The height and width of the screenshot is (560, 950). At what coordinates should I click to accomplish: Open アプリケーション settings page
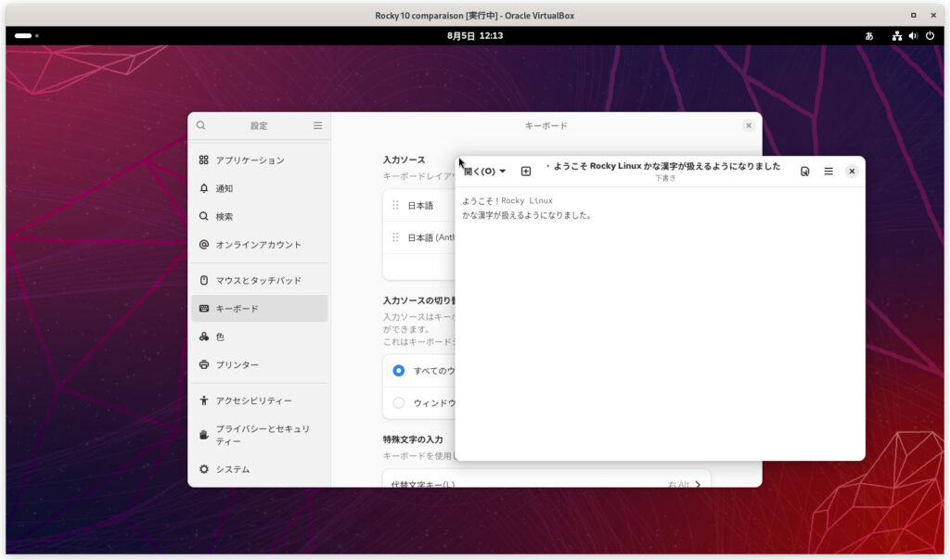(x=260, y=159)
